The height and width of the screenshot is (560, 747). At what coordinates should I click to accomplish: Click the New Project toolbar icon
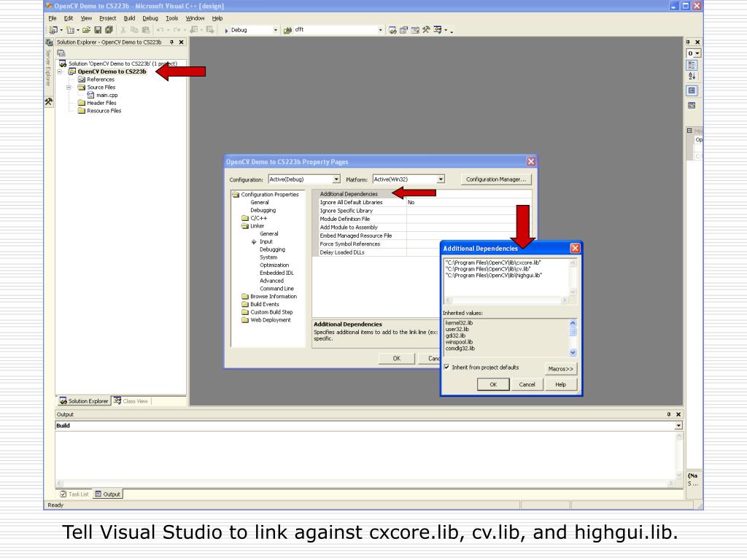(53, 30)
